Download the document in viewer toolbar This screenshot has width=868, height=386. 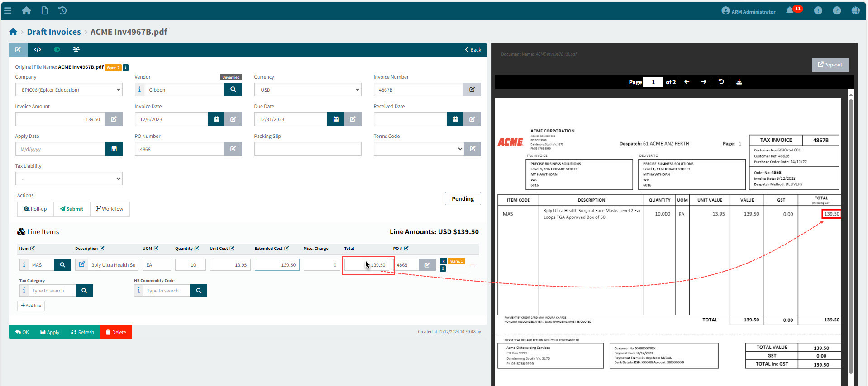pyautogui.click(x=739, y=82)
